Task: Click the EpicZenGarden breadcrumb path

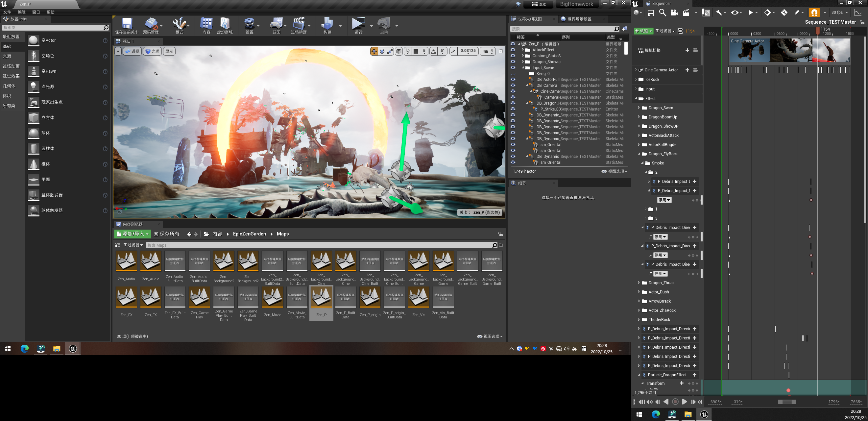Action: 249,234
